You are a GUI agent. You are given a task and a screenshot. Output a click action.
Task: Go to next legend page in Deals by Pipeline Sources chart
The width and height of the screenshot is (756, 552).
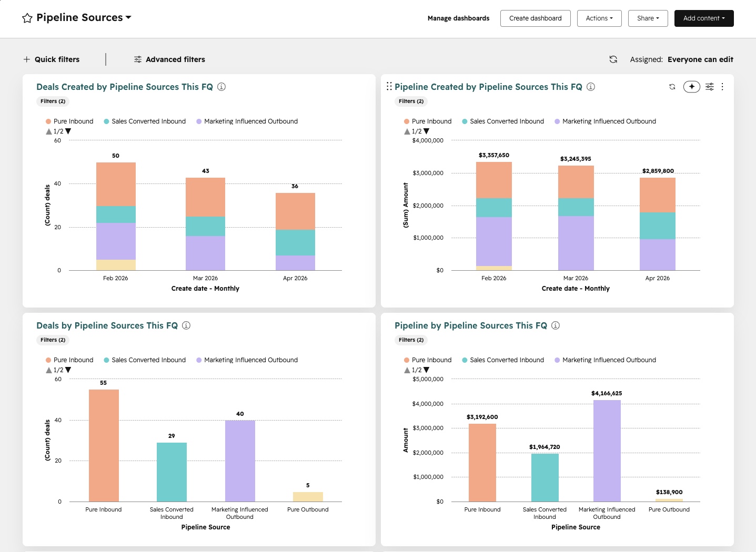pos(68,370)
